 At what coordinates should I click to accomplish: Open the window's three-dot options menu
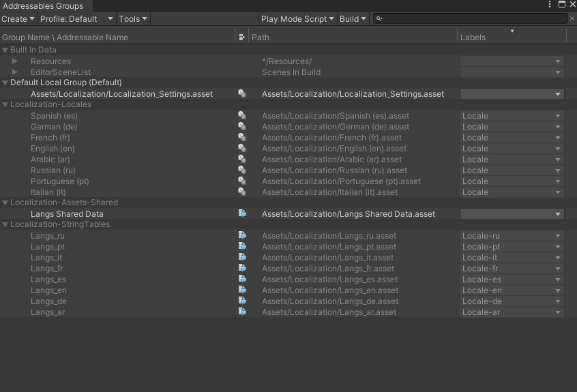tap(550, 5)
